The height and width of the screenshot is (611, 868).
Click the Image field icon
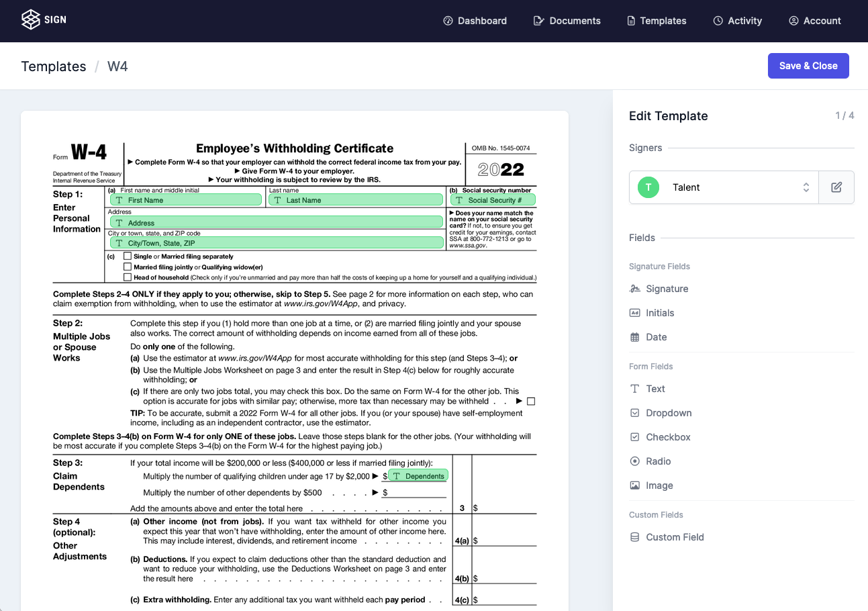[634, 485]
